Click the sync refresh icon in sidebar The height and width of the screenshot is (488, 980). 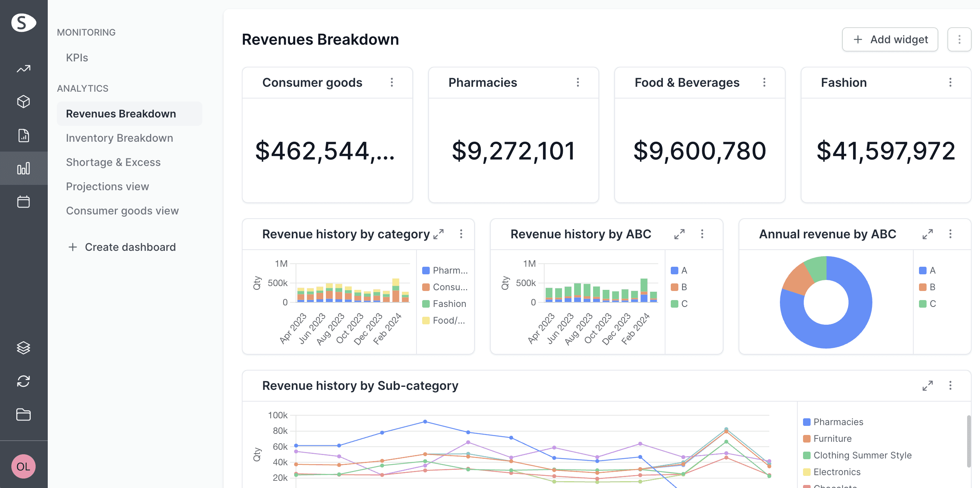point(23,381)
